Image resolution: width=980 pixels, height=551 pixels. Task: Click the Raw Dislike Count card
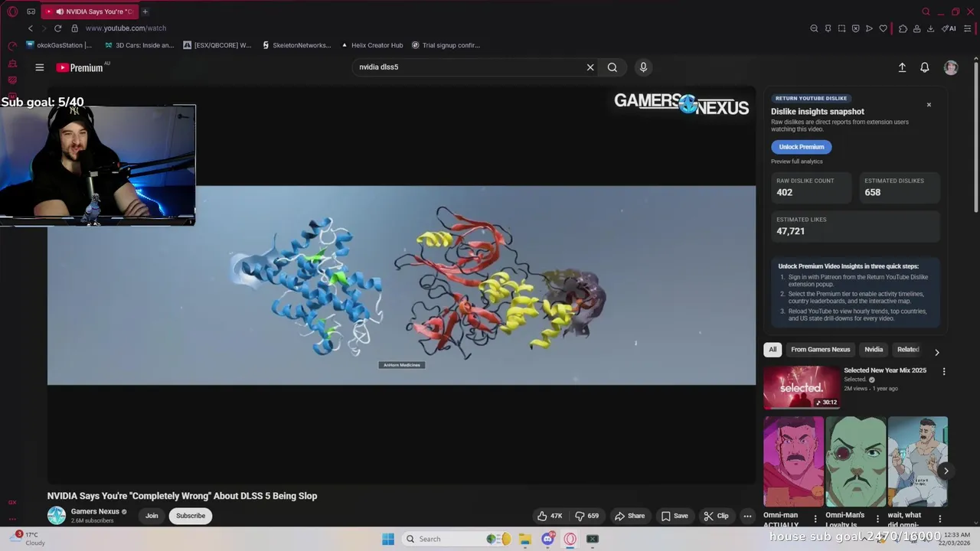(x=812, y=187)
